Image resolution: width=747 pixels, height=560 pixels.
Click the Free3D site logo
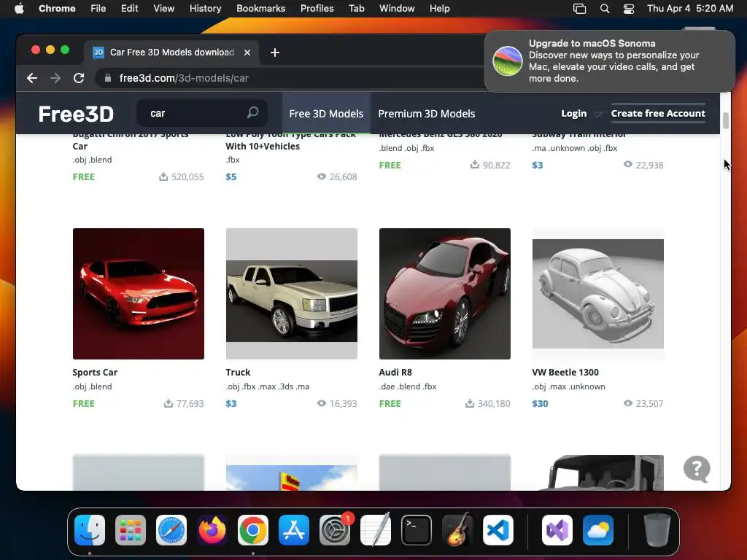pyautogui.click(x=76, y=114)
